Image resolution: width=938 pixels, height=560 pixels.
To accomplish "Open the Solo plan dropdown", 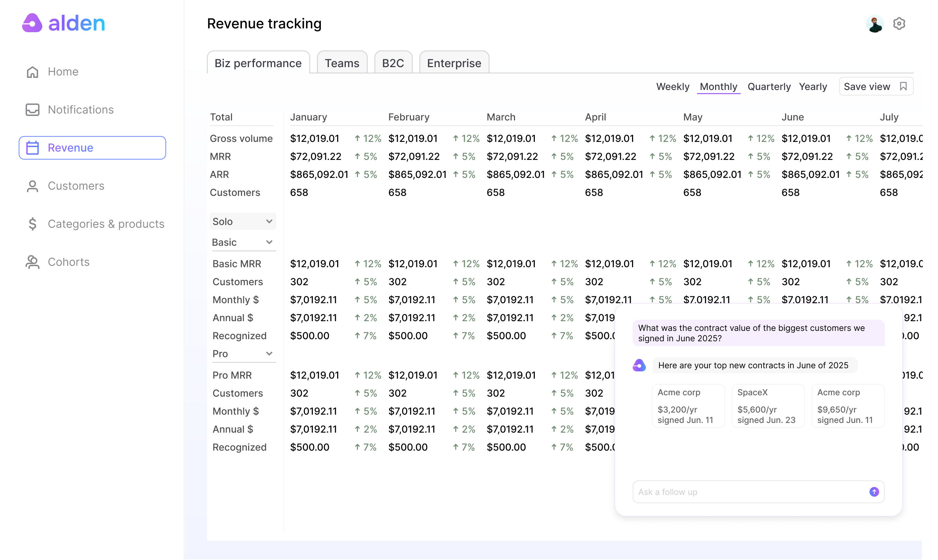I will [x=243, y=222].
